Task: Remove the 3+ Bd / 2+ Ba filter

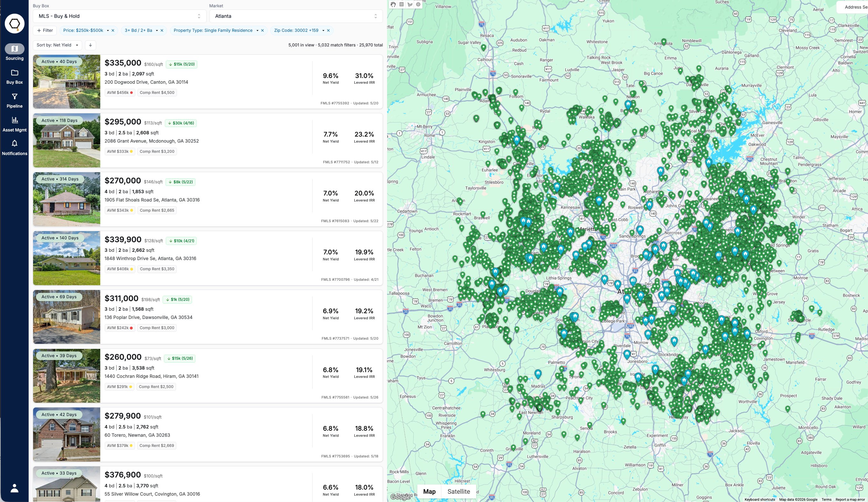Action: (x=162, y=30)
